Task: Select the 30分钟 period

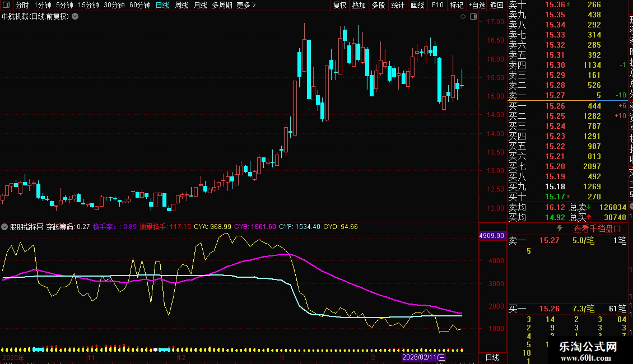Action: [x=114, y=5]
